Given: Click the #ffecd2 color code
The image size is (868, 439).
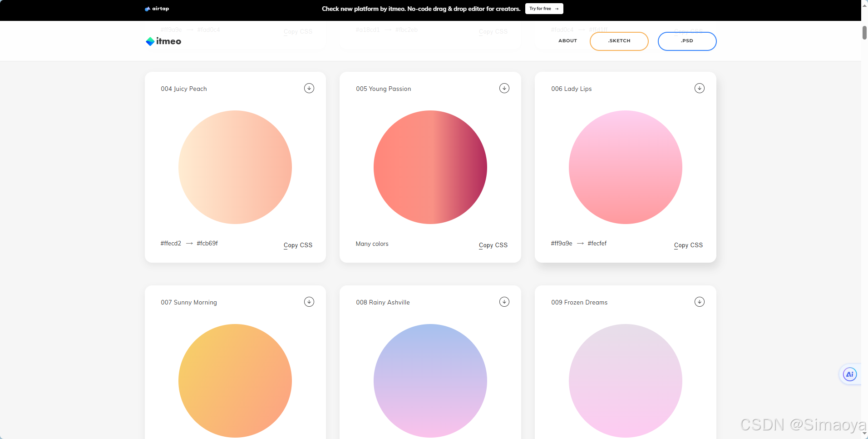Looking at the screenshot, I should coord(171,243).
